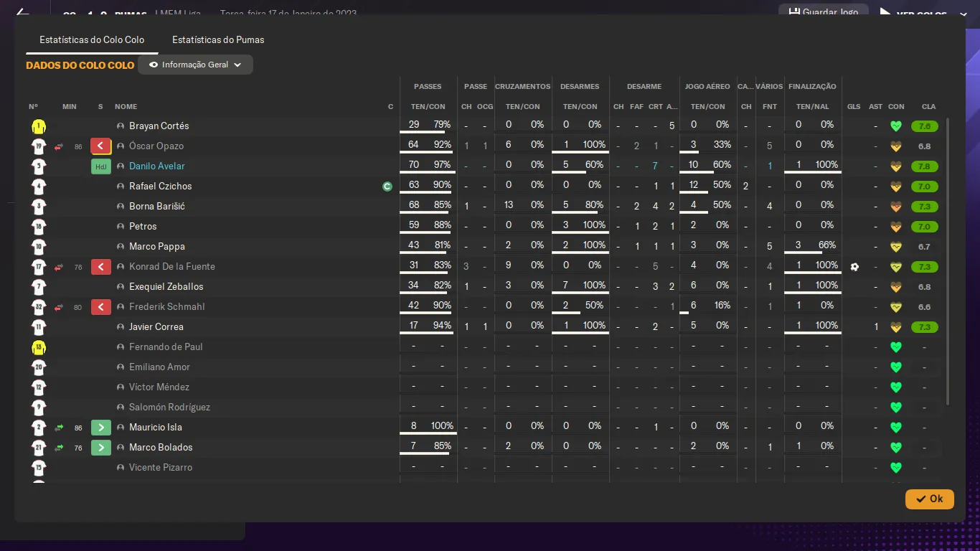Open Danilo Avelar player link

pos(156,166)
